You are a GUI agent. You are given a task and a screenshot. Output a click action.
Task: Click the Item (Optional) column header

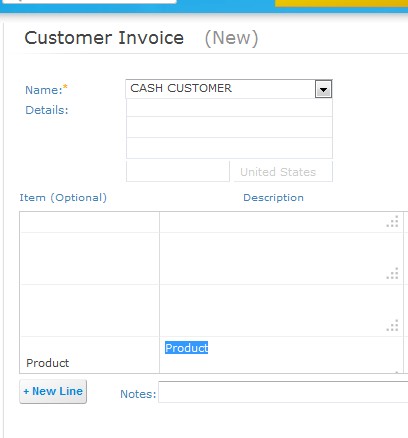[x=63, y=197]
